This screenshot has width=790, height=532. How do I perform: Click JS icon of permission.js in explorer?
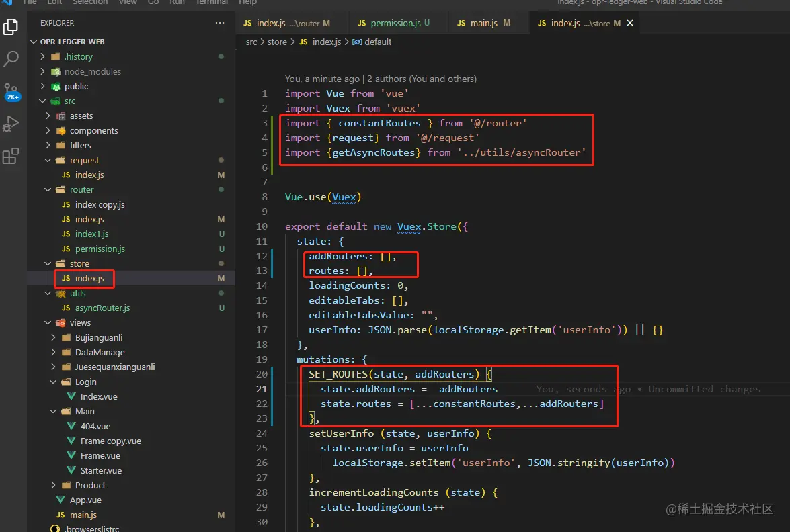pos(66,249)
